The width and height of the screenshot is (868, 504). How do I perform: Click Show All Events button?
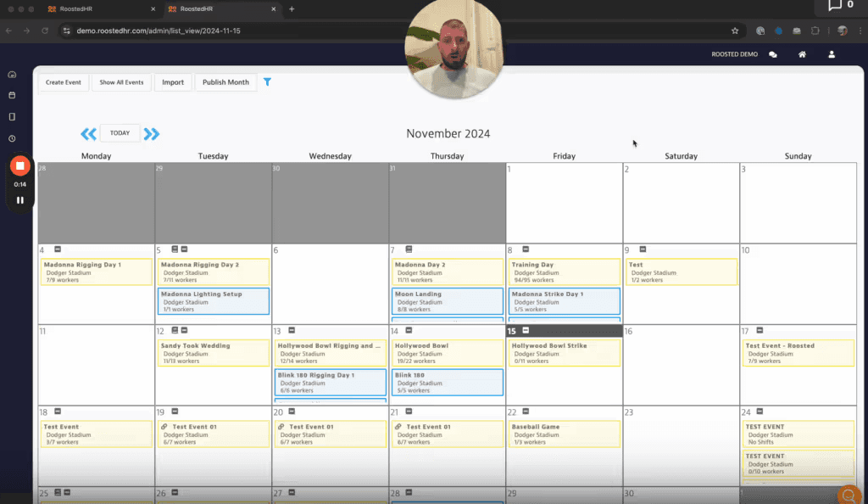[x=121, y=82]
